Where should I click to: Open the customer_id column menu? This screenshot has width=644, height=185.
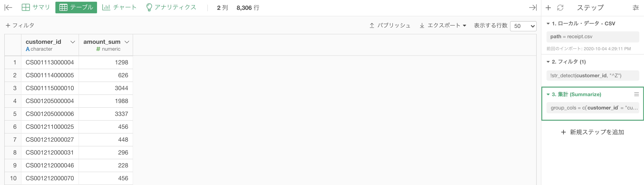(73, 42)
